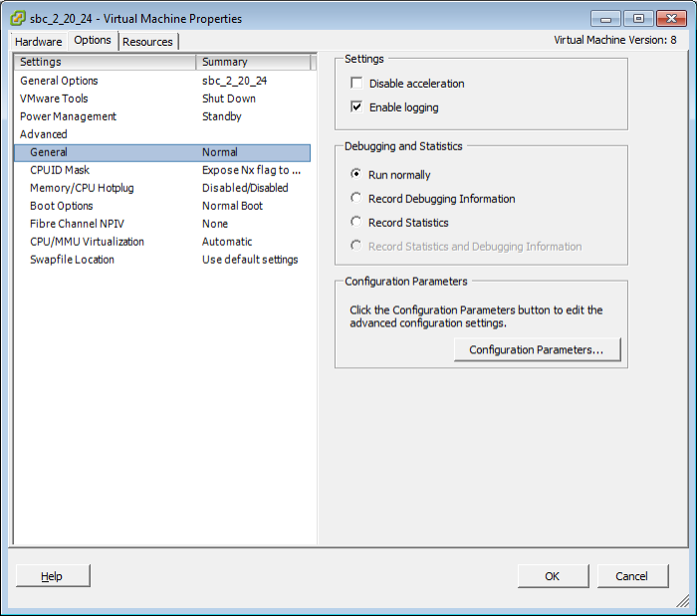Switch to the Hardware tab
This screenshot has width=697, height=616.
click(39, 42)
